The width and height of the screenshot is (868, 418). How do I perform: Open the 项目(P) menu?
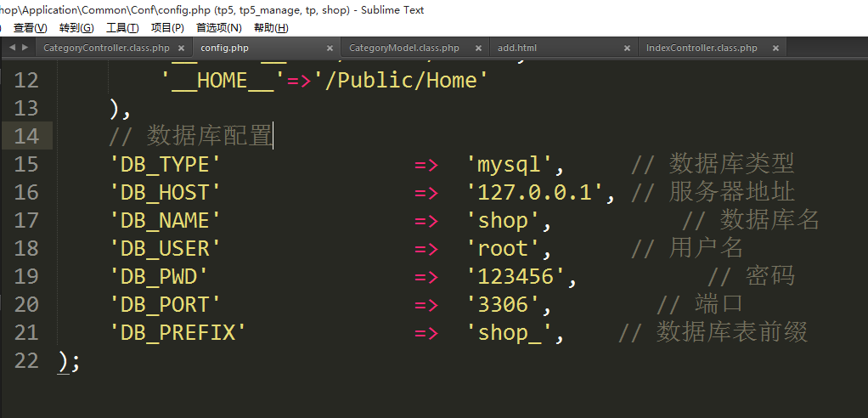167,28
